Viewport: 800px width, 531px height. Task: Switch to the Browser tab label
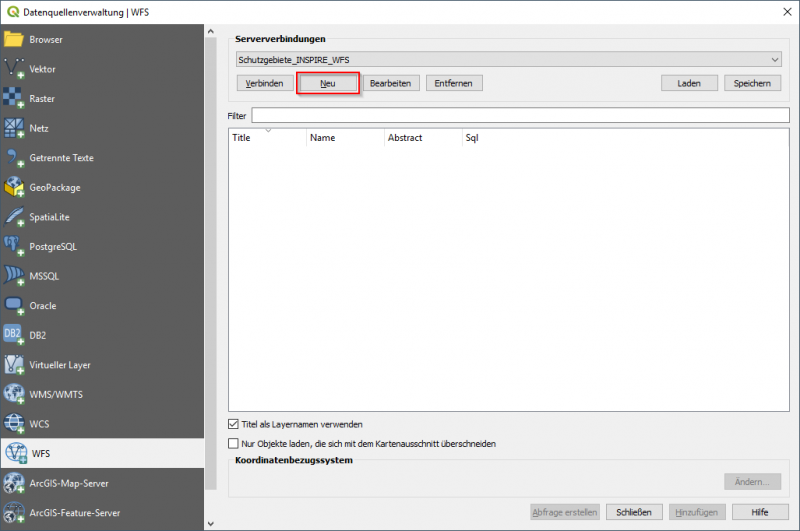point(46,39)
